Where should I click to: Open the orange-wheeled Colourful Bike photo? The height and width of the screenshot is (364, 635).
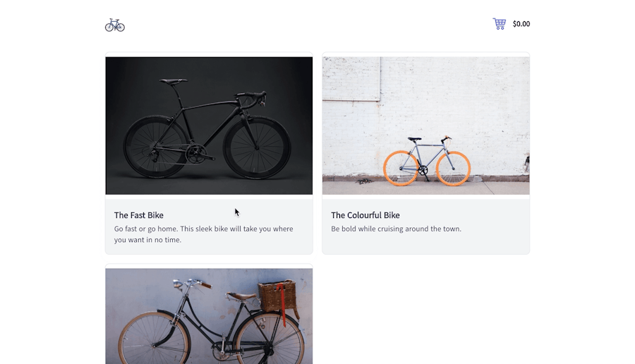click(x=425, y=126)
